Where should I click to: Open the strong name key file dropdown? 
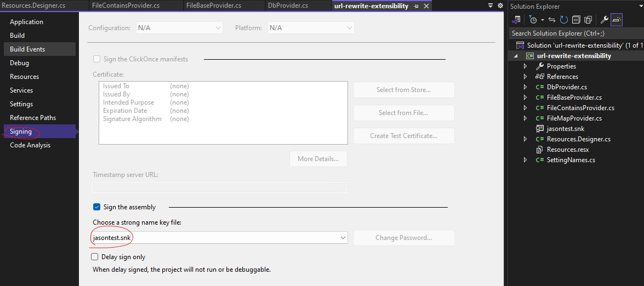(x=219, y=238)
